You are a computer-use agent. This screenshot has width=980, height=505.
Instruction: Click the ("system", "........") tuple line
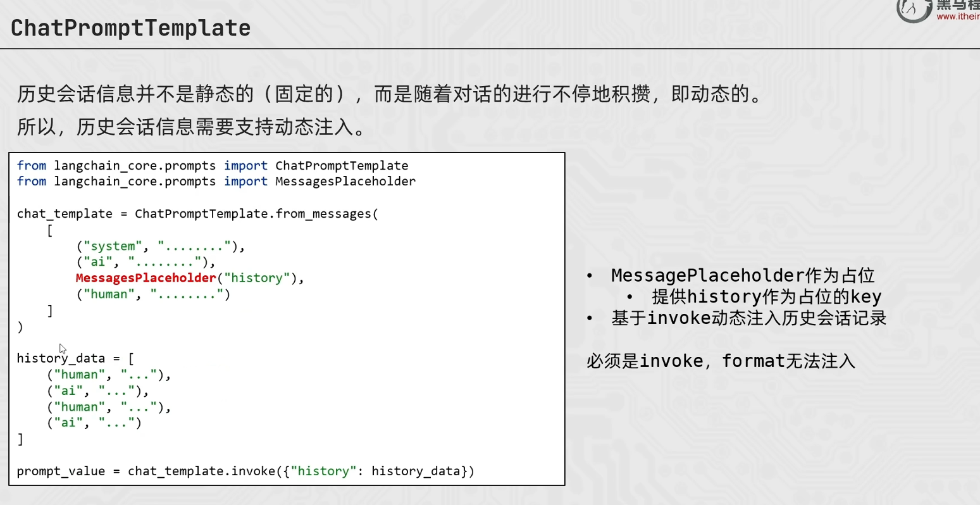pyautogui.click(x=160, y=246)
